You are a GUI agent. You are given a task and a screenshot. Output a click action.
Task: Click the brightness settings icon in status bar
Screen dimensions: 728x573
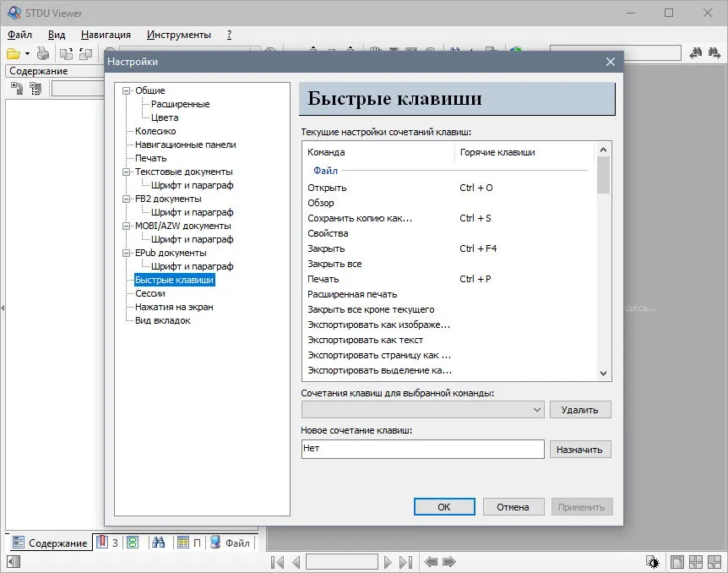(653, 562)
